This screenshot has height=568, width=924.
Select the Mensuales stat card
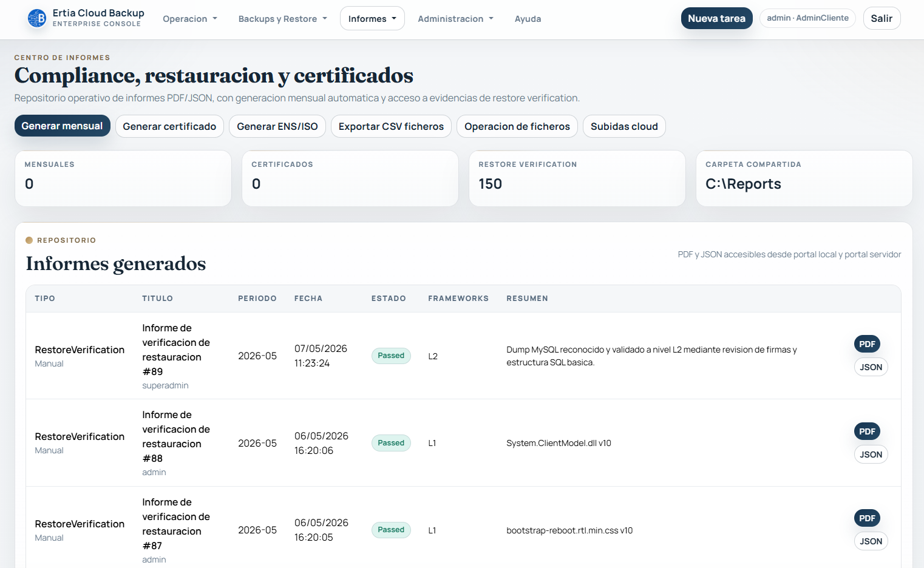pyautogui.click(x=123, y=178)
